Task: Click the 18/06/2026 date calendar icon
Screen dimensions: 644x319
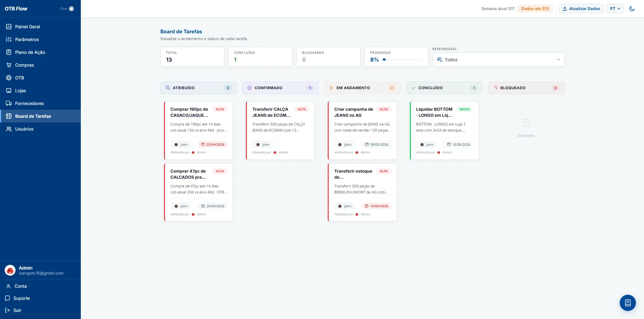Action: click(x=449, y=144)
